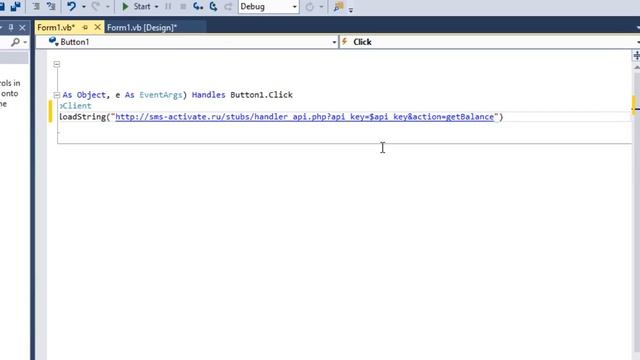Switch to the Form1.vb code tab
640x360 pixels.
coord(56,27)
